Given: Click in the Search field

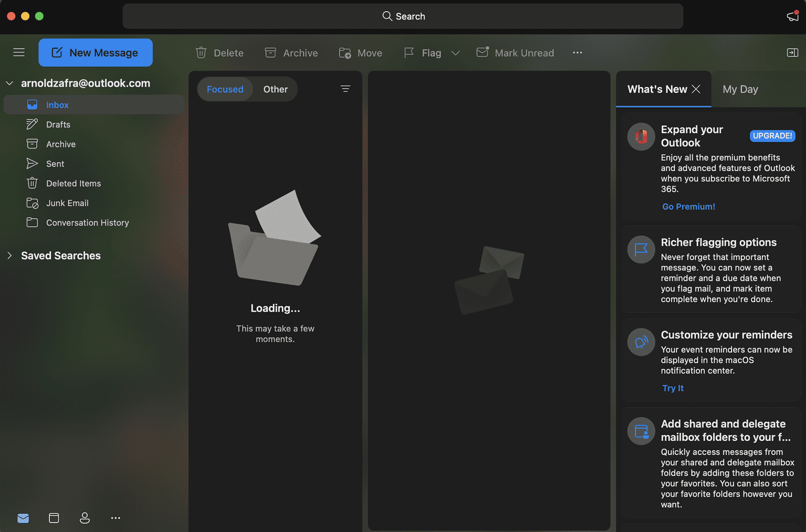Looking at the screenshot, I should point(403,16).
